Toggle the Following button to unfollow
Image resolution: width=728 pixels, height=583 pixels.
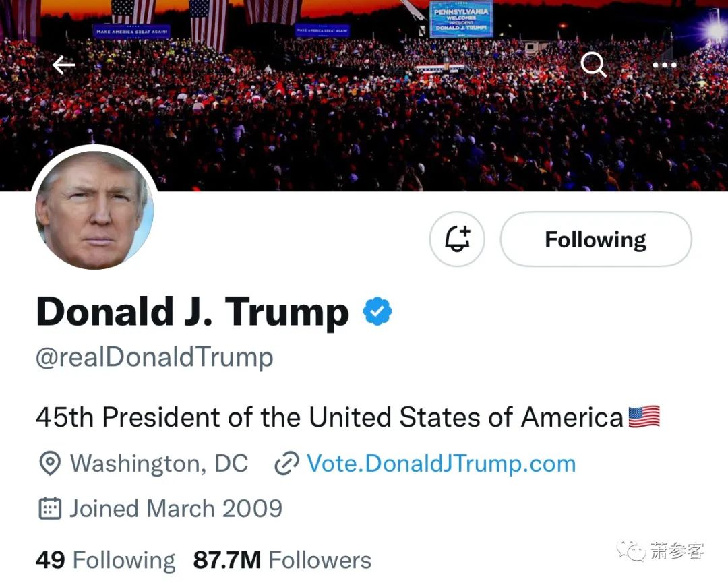(596, 239)
